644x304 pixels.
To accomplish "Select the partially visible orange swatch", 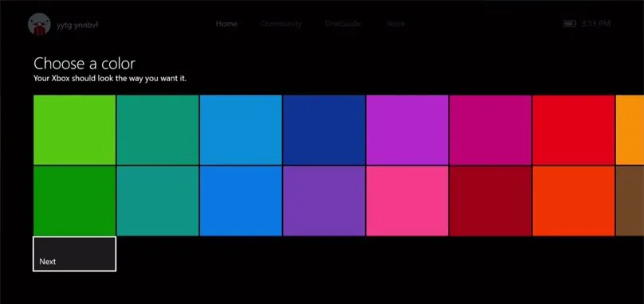I will point(630,130).
